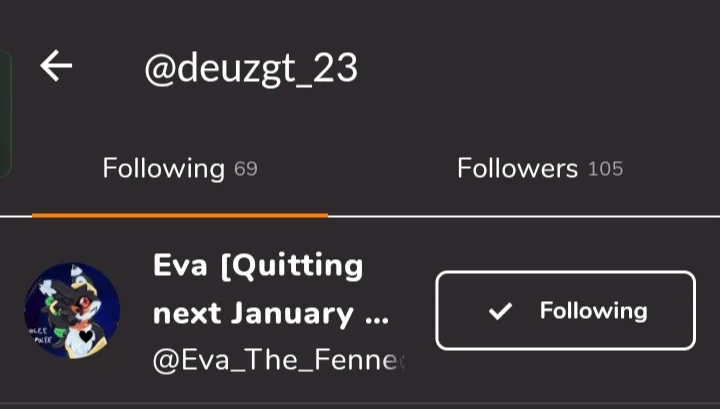Tap the @deuzgt_23 username header
The width and height of the screenshot is (720, 409).
click(x=250, y=67)
